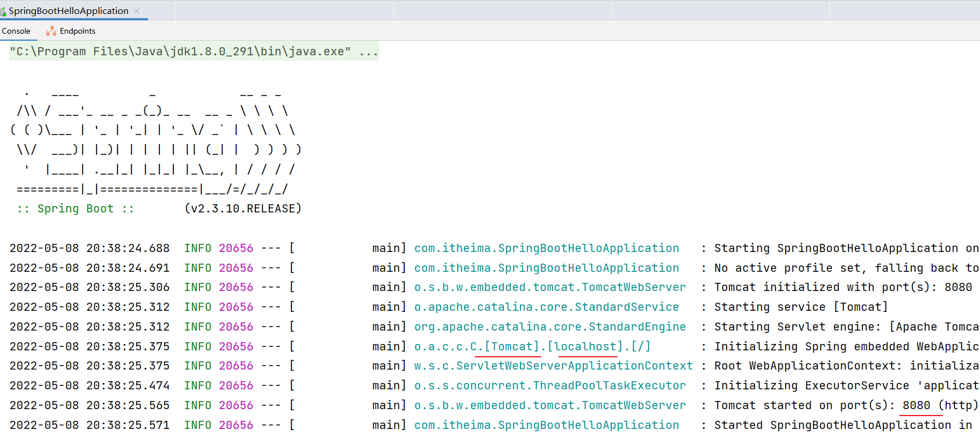Select the (v2.3.10.RELEASE) version text
This screenshot has width=980, height=433.
pyautogui.click(x=243, y=208)
